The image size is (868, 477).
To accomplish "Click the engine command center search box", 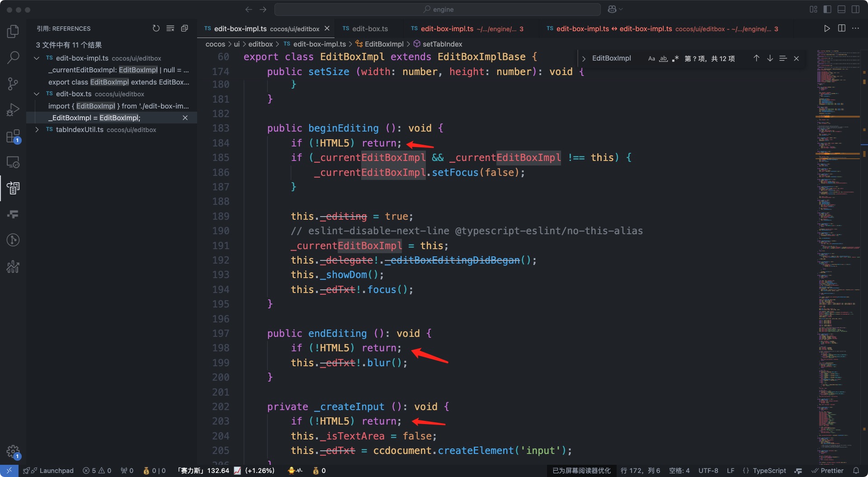I will point(438,9).
